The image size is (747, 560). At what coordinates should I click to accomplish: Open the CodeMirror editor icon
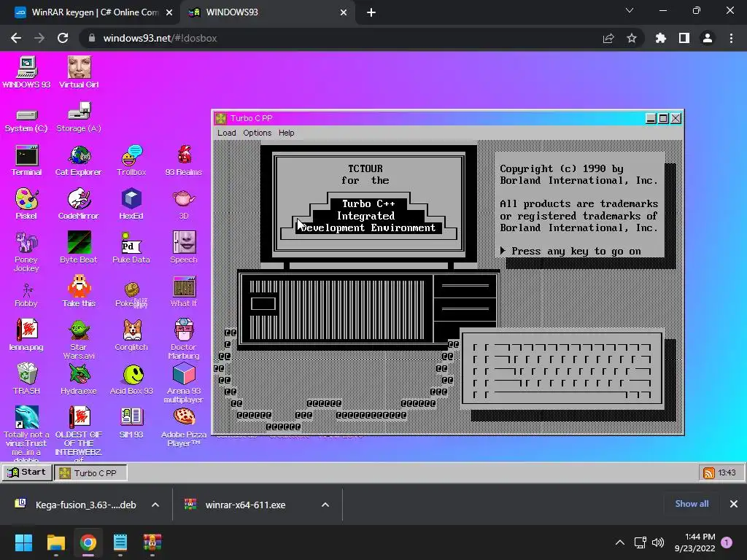[79, 204]
